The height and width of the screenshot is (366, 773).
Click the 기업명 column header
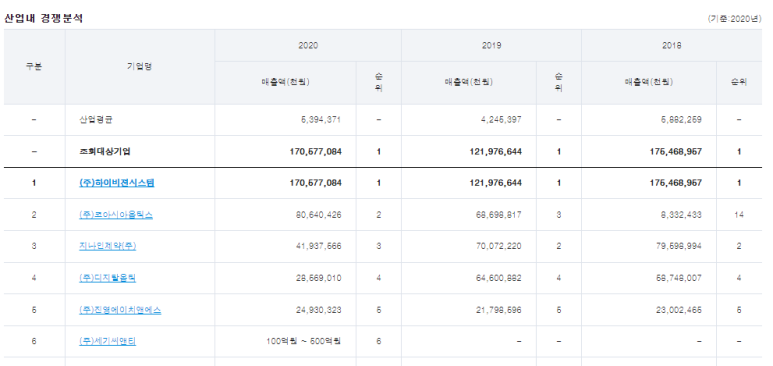coord(140,67)
